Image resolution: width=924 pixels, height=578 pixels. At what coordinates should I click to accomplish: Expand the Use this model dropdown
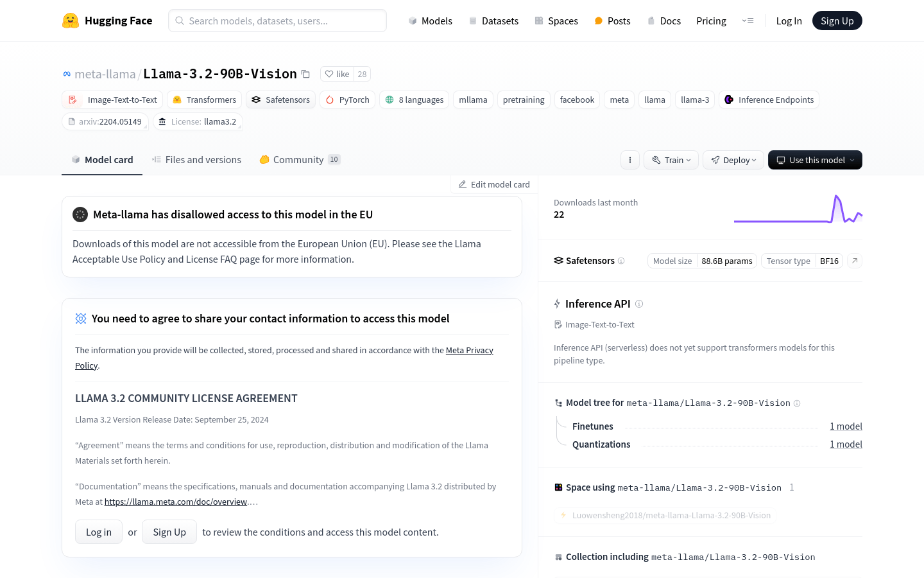click(815, 160)
